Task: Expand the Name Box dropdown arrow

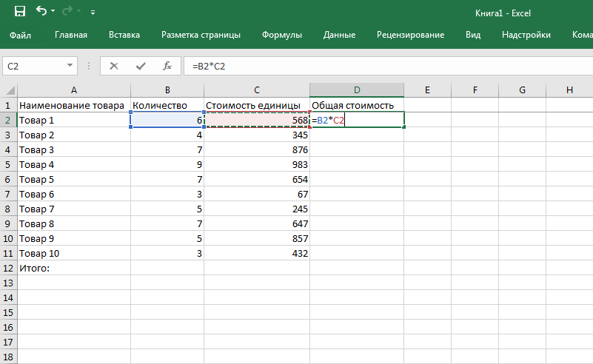Action: pos(70,66)
